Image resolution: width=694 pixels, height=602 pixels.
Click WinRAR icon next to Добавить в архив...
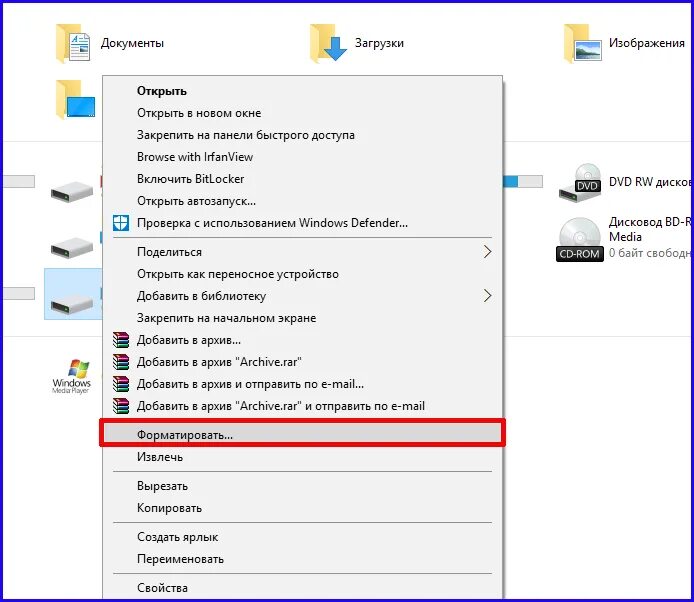[x=121, y=340]
